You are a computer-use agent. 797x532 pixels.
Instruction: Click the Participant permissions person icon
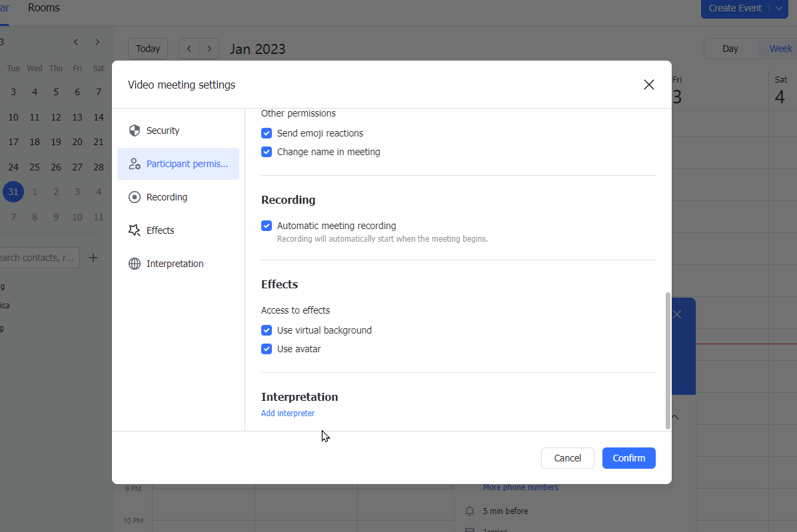click(135, 164)
